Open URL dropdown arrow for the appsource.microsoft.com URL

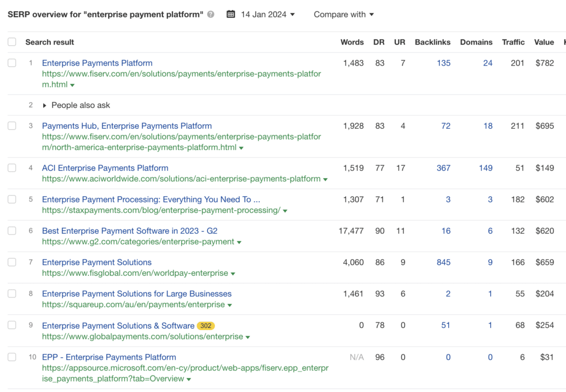point(189,379)
